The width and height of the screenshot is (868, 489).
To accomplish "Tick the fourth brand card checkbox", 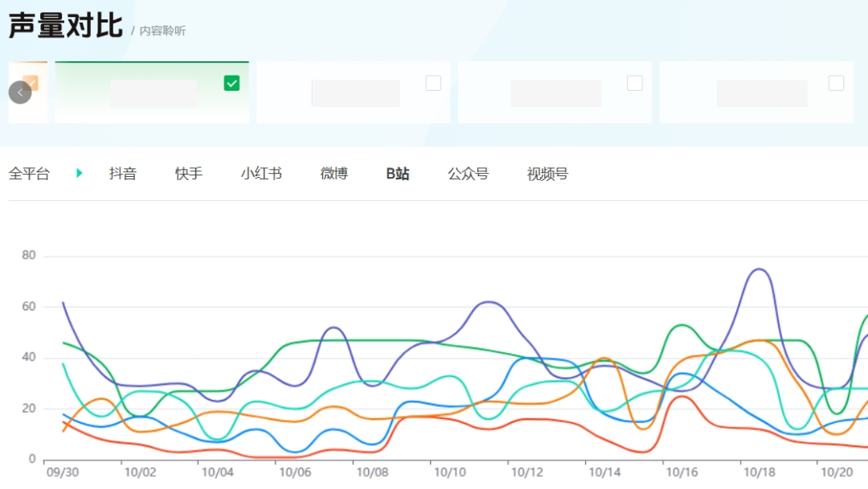I will [836, 83].
